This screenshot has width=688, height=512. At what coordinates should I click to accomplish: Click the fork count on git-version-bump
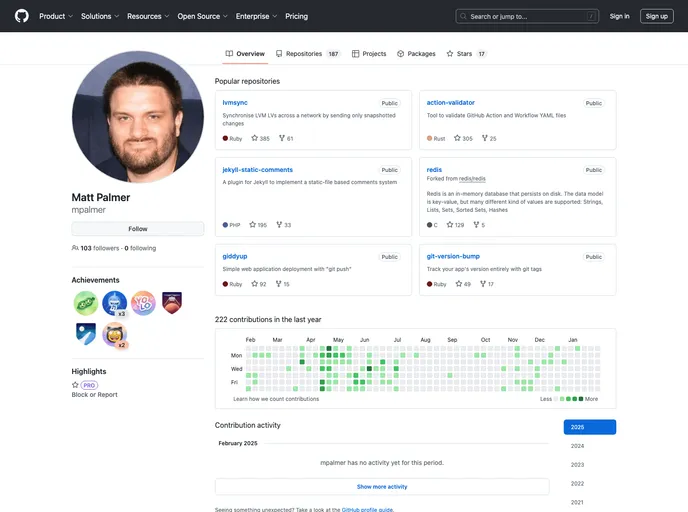pyautogui.click(x=487, y=284)
